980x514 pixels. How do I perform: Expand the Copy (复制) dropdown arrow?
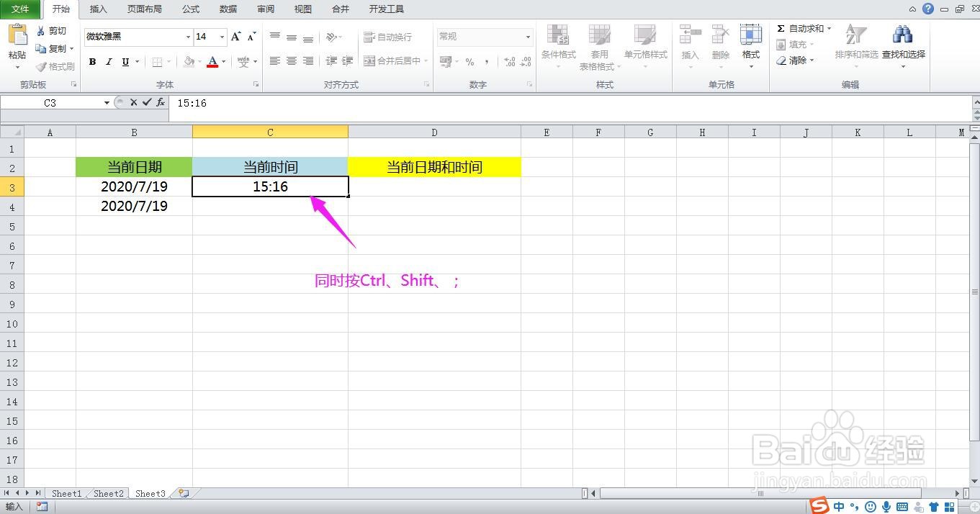click(x=72, y=49)
